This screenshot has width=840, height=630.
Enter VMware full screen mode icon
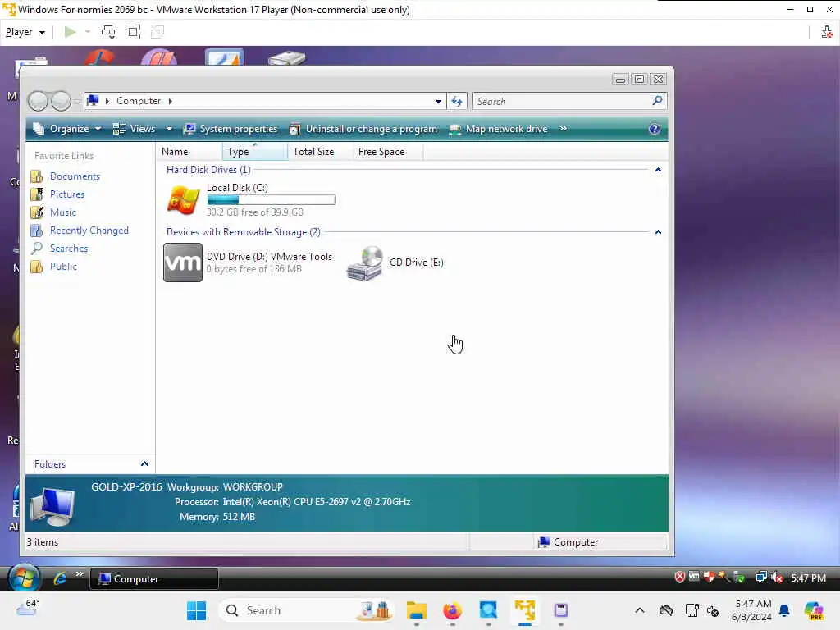[x=132, y=32]
